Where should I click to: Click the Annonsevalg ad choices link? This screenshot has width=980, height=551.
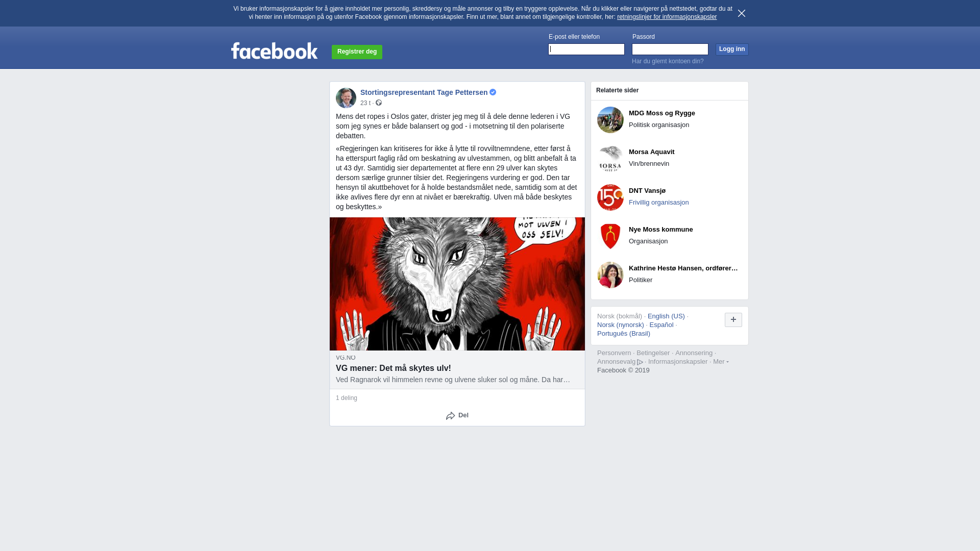(620, 362)
